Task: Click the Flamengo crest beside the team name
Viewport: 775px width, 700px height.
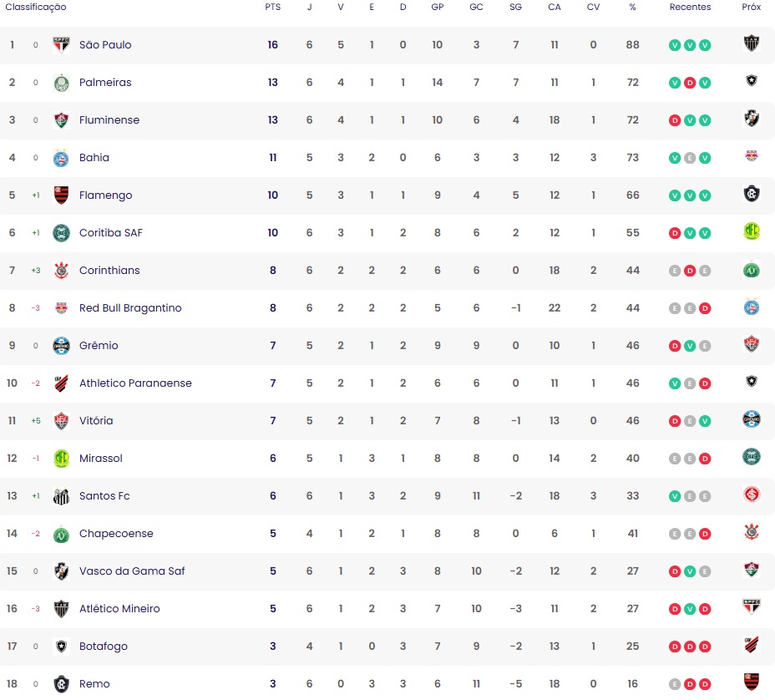Action: coord(61,195)
